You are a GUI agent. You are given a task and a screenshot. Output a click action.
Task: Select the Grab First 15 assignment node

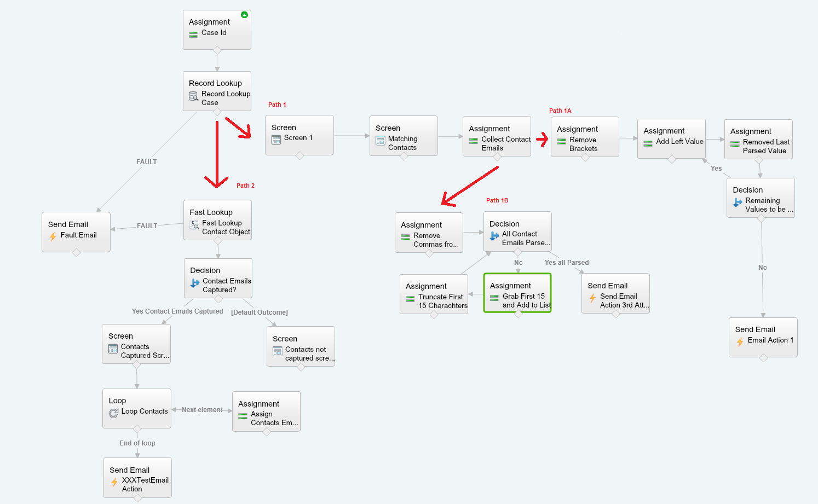pos(517,293)
